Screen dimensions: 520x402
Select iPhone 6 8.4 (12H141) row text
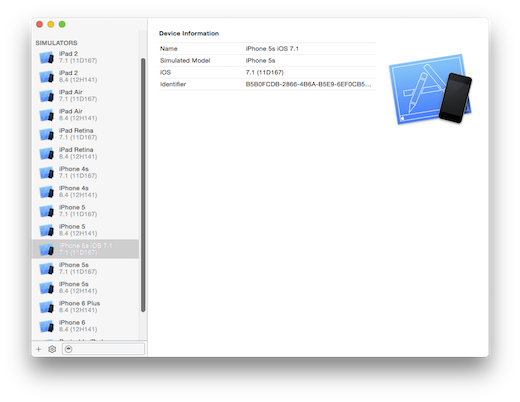pyautogui.click(x=78, y=326)
